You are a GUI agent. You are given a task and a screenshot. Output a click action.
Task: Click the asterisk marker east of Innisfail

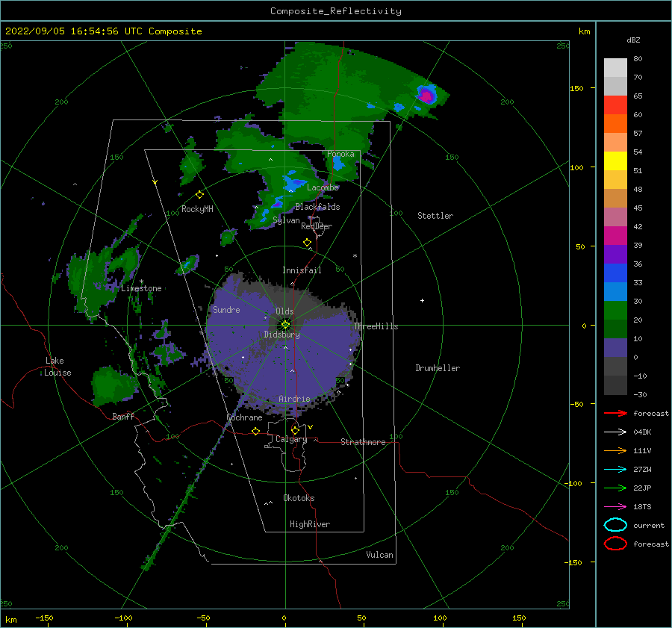[355, 256]
